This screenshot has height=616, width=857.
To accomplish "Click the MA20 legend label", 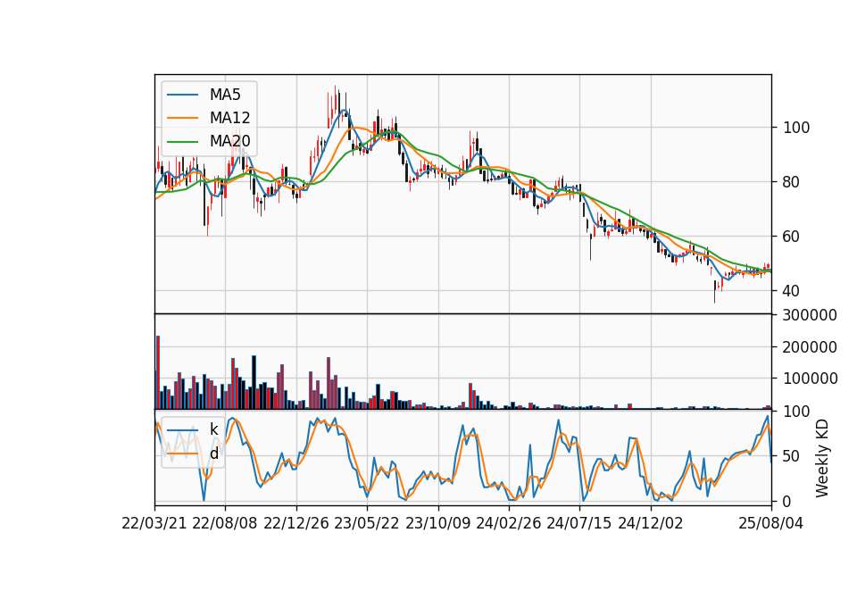I will [229, 141].
